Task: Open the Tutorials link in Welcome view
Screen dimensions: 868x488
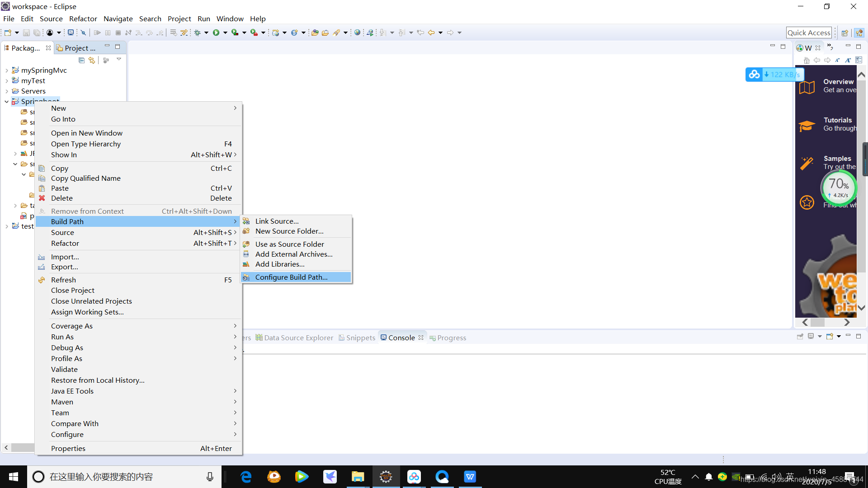Action: click(837, 120)
